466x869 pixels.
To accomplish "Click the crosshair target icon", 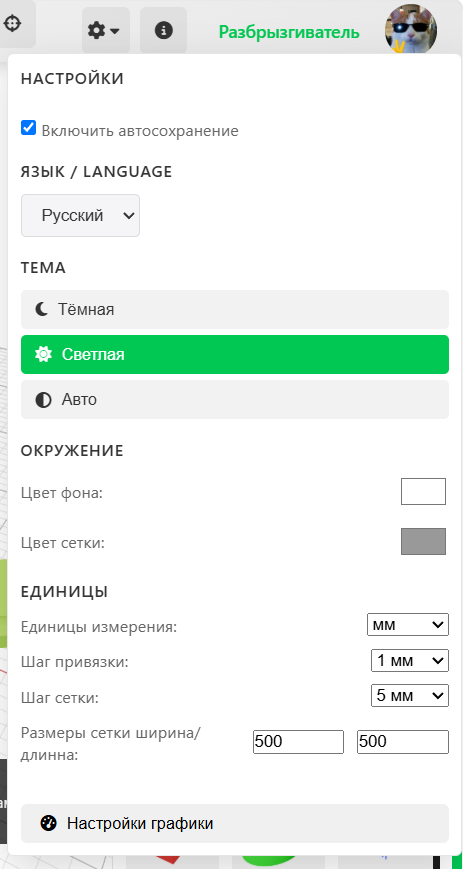I will [12, 24].
